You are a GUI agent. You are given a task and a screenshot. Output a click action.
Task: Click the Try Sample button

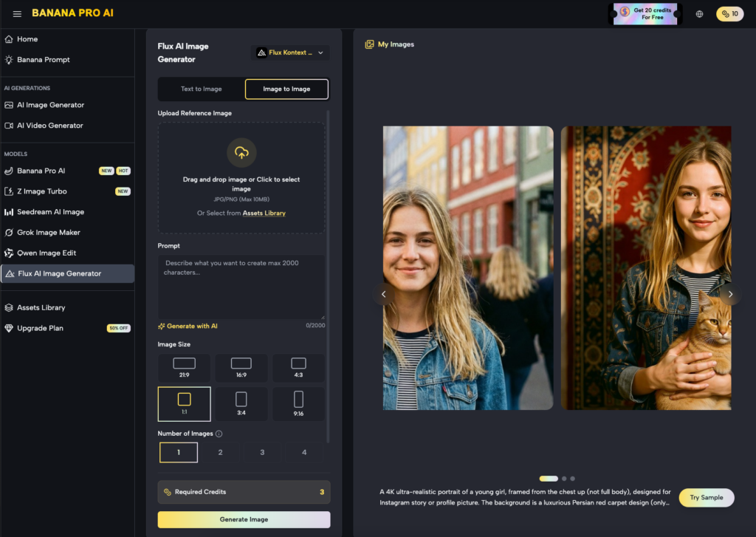[x=706, y=497]
